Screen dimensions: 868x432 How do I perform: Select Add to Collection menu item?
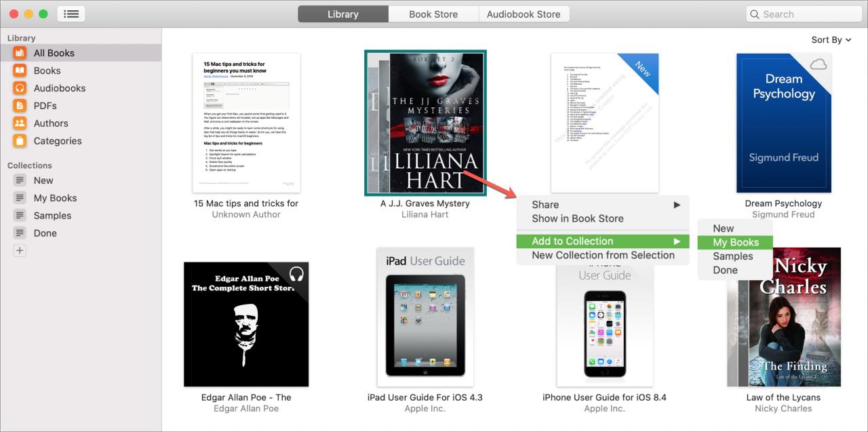(x=603, y=241)
